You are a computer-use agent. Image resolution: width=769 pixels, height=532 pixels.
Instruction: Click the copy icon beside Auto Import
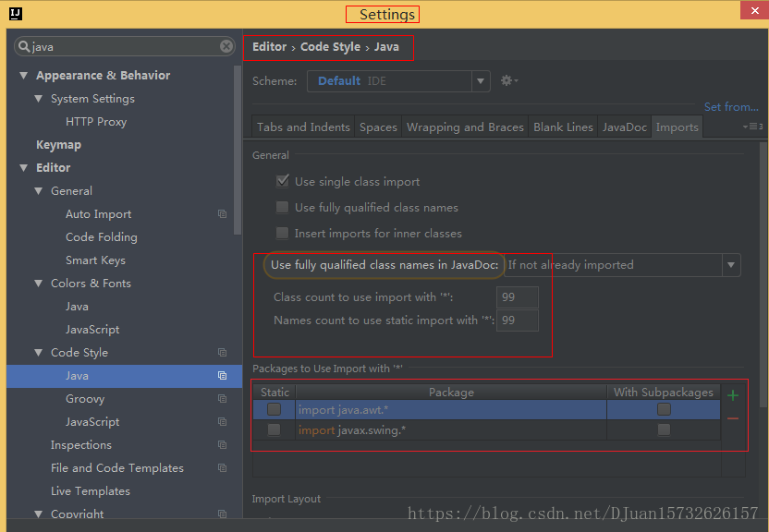click(x=222, y=214)
